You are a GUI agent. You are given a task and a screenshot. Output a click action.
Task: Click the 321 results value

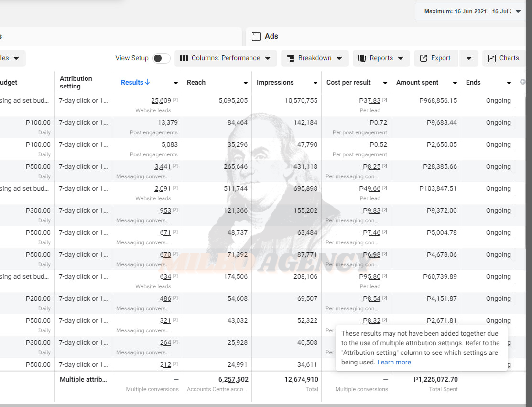[x=165, y=321]
